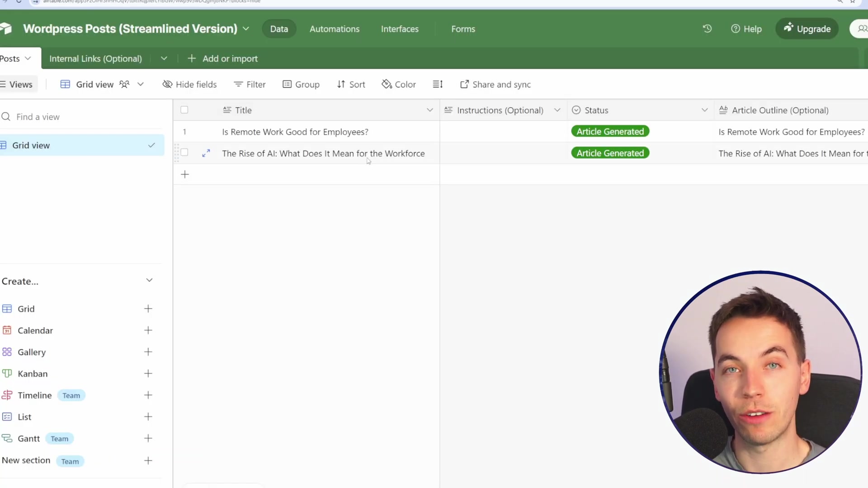This screenshot has width=868, height=488.
Task: Select the row checkbox for The Rise of AI
Action: (x=184, y=153)
